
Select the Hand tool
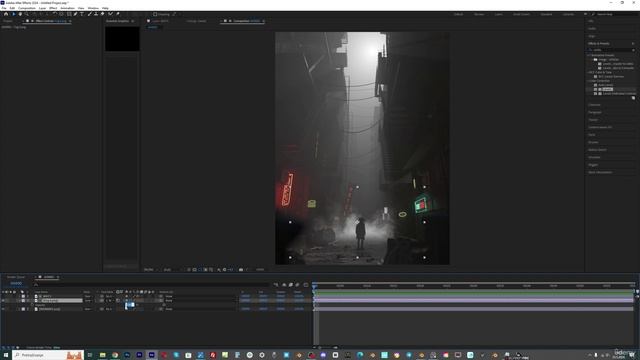click(20, 14)
